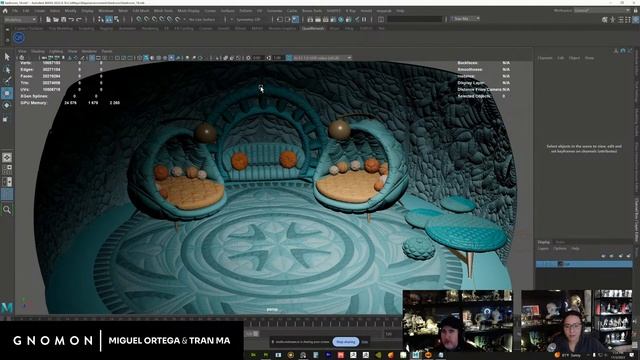Switch to single perspective view layout
Screen dimensions: 640x360
7,157
